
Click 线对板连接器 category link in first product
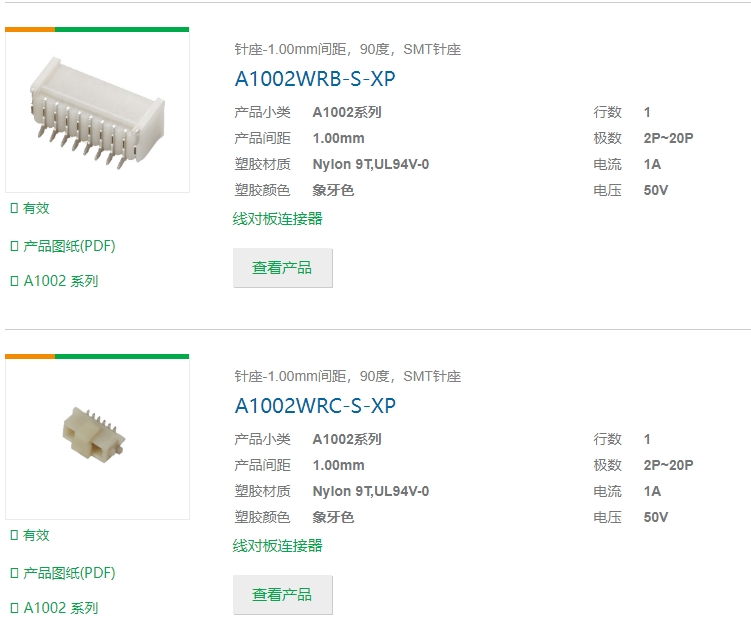click(x=278, y=219)
